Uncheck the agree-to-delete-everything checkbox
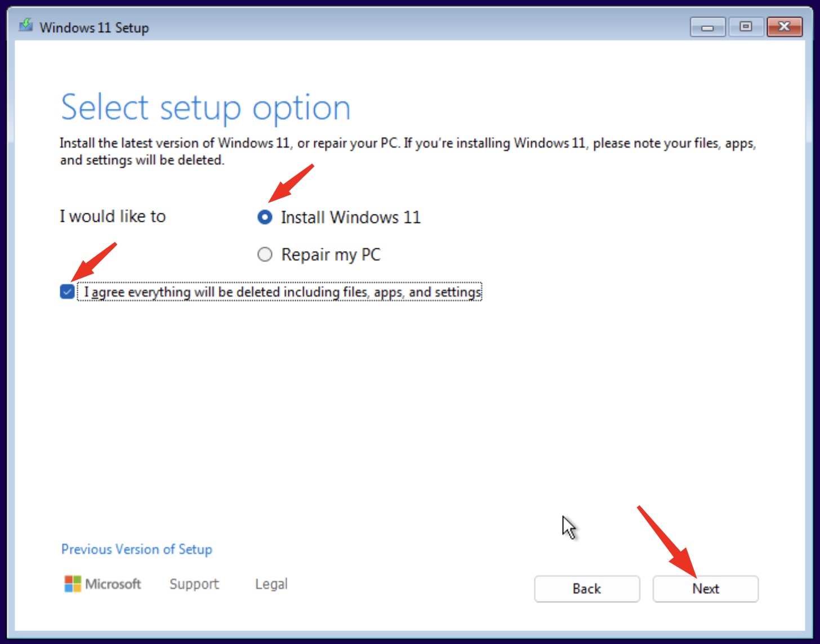The width and height of the screenshot is (820, 644). coord(67,292)
